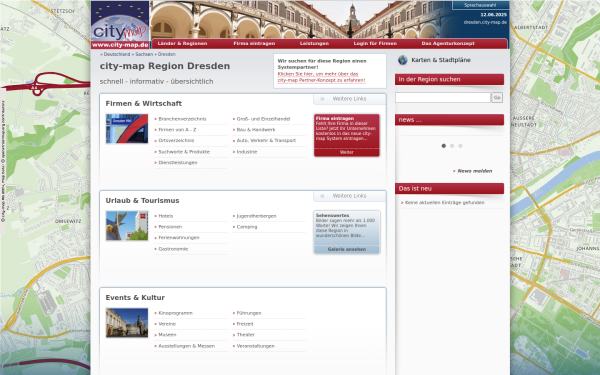
Task: Open Industrie link
Action: point(247,152)
